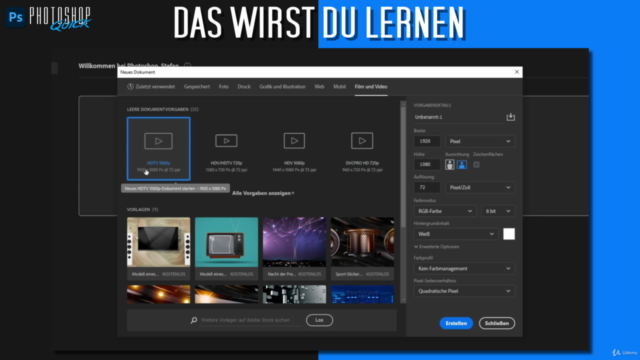Switch to the Mobil tab

339,87
